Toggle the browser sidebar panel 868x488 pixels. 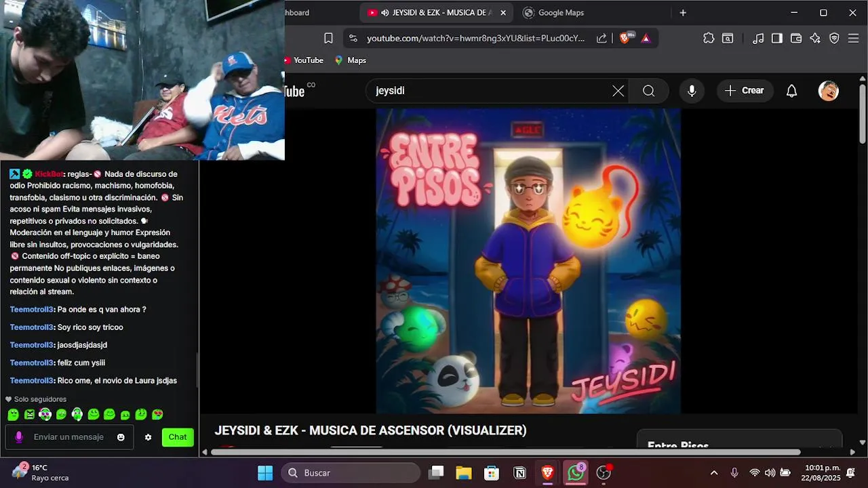click(777, 38)
